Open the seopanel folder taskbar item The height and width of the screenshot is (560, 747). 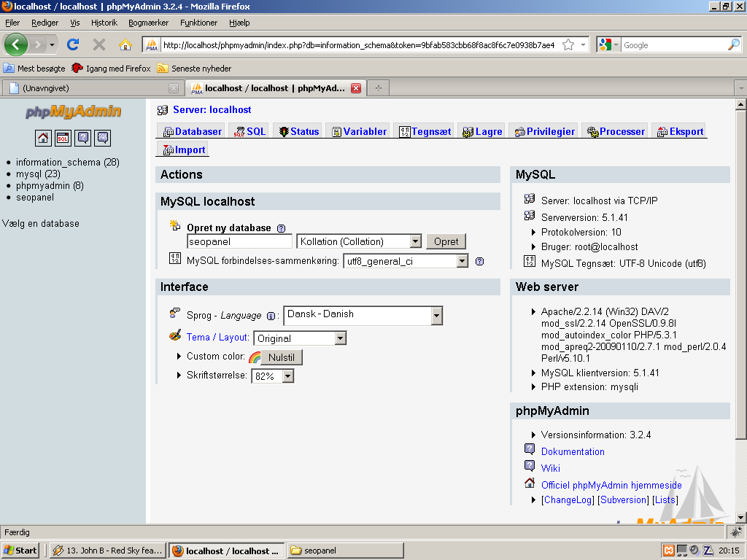pyautogui.click(x=345, y=551)
